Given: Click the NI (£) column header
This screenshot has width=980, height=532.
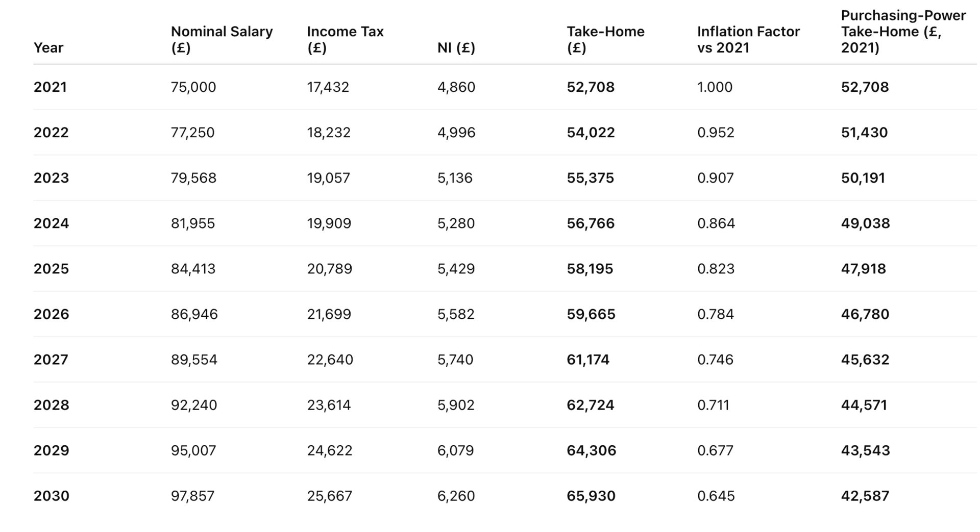Looking at the screenshot, I should [x=456, y=47].
